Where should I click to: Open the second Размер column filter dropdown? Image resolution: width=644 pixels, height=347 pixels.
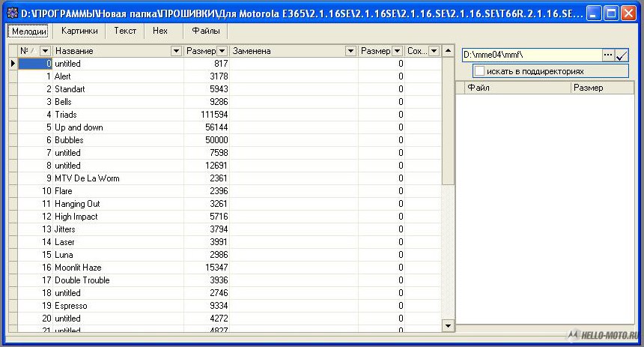(x=397, y=51)
